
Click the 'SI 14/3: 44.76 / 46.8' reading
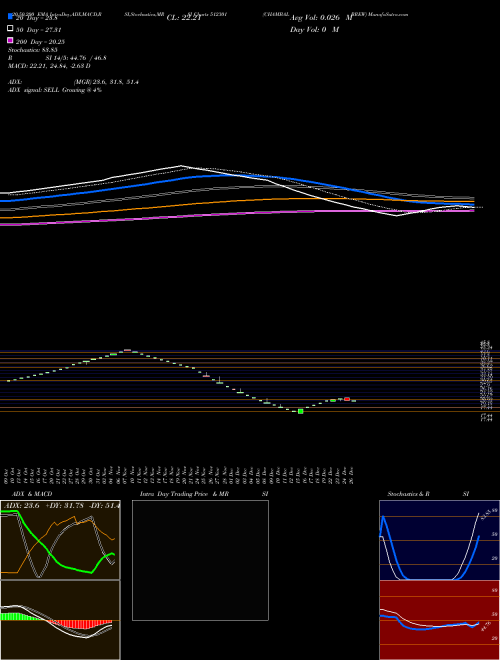coord(76,58)
